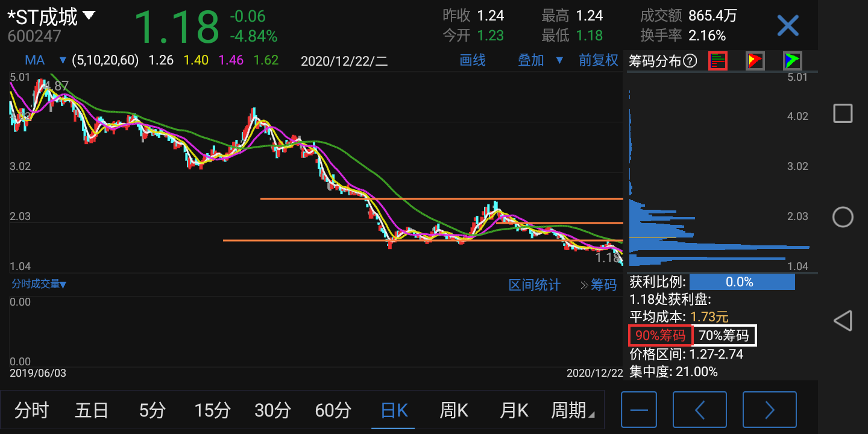Expand the 周期 period menu

click(573, 410)
